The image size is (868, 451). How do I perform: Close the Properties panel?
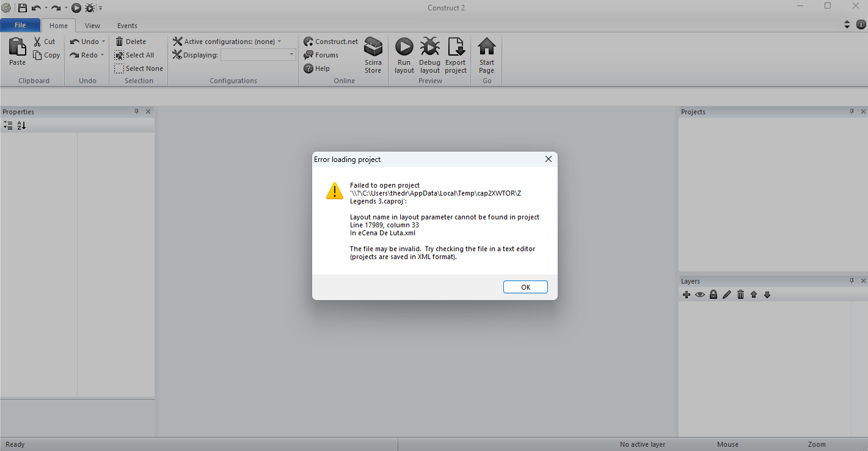click(148, 112)
